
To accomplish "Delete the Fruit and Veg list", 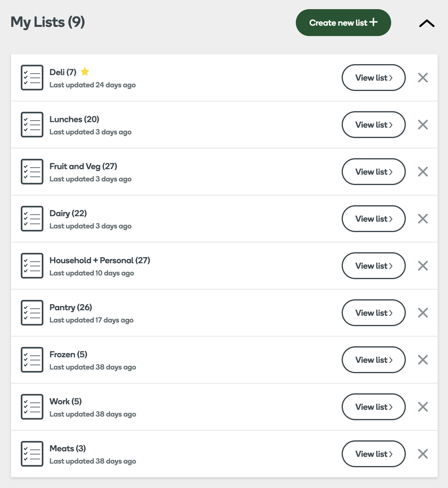I will click(423, 172).
